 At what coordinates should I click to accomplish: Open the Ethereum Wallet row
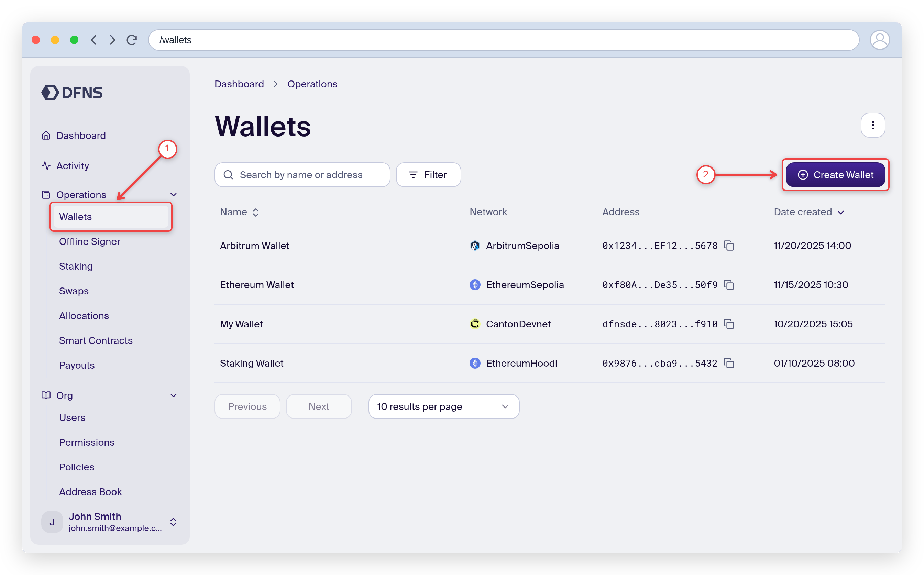tap(550, 285)
